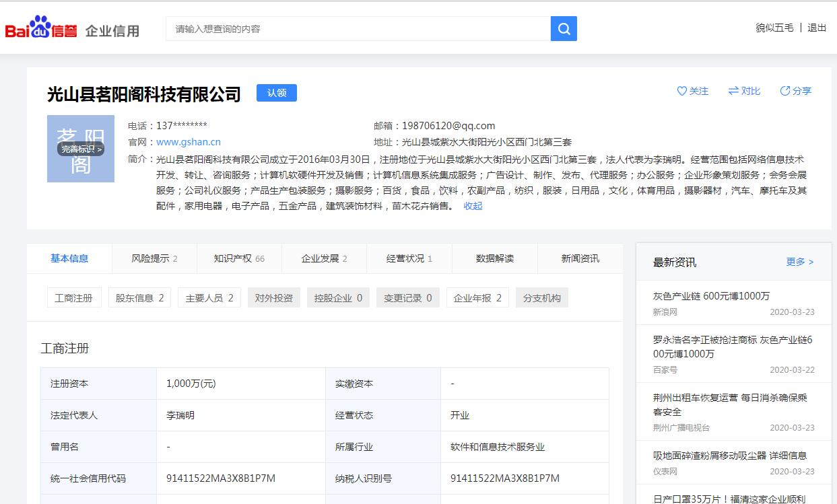The height and width of the screenshot is (504, 837).
Task: Click the 控股企业 sub-section button
Action: [x=338, y=297]
